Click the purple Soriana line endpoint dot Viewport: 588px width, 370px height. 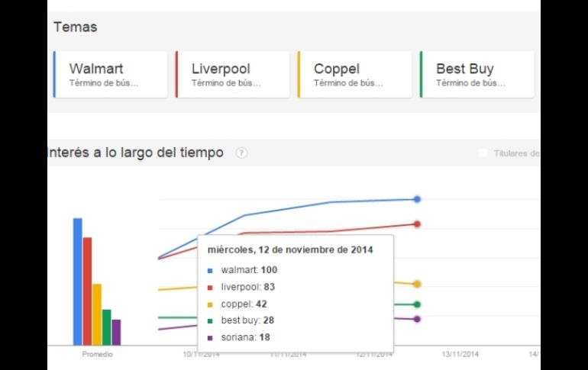[417, 319]
